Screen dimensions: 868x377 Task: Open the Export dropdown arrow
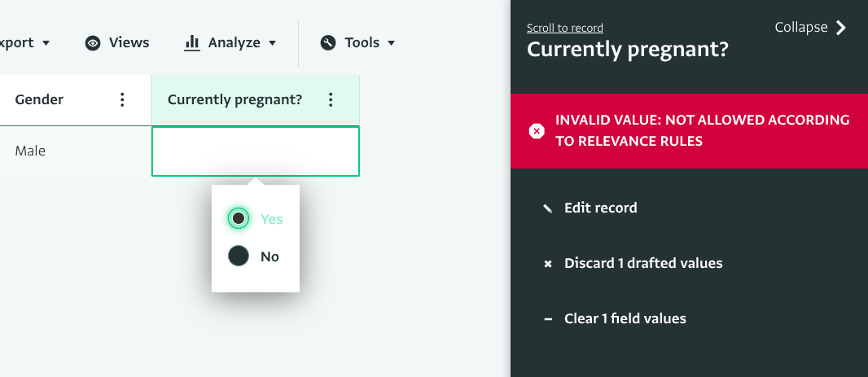(46, 43)
